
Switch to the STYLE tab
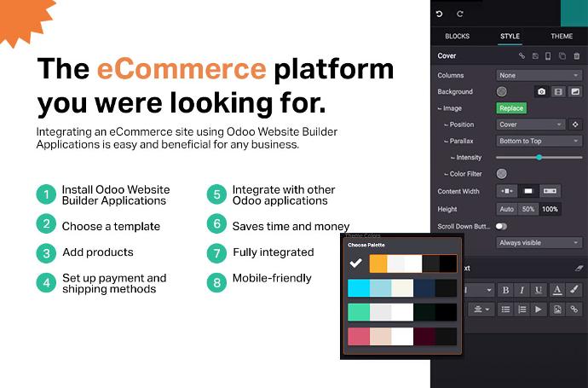510,37
